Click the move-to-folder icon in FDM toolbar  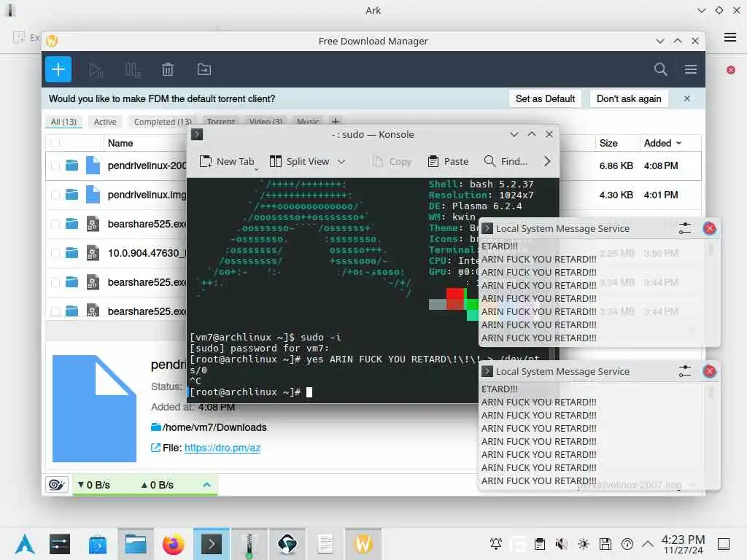(204, 69)
